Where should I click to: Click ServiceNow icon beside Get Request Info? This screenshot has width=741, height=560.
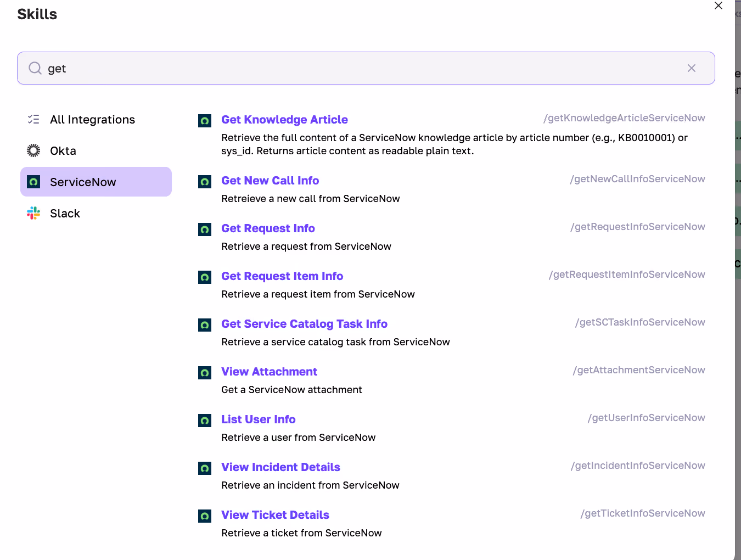[205, 229]
